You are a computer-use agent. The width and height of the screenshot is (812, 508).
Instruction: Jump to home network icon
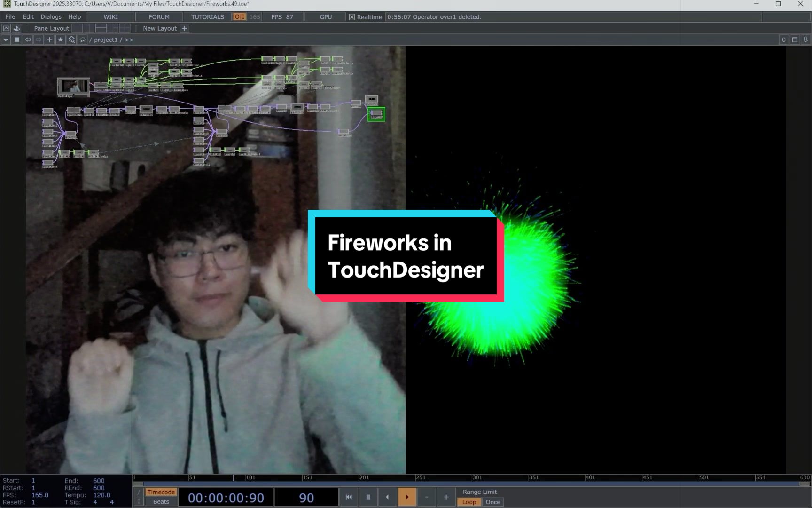pyautogui.click(x=83, y=40)
